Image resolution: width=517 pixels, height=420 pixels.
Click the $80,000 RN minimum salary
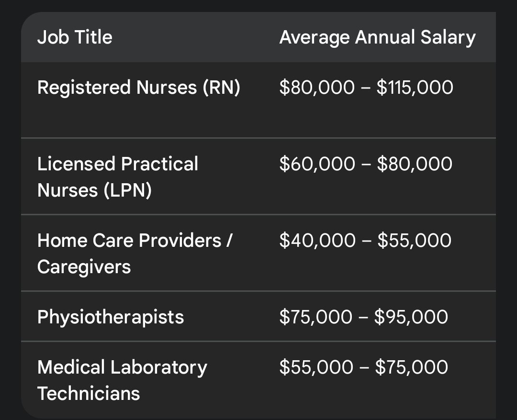click(317, 88)
